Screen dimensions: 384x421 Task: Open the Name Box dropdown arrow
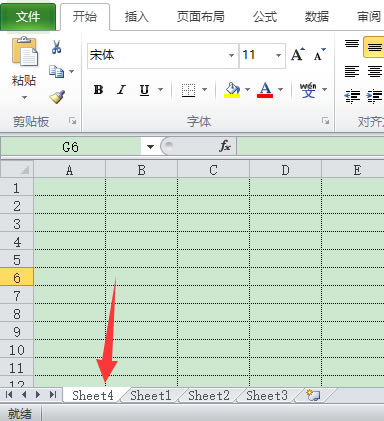(150, 147)
